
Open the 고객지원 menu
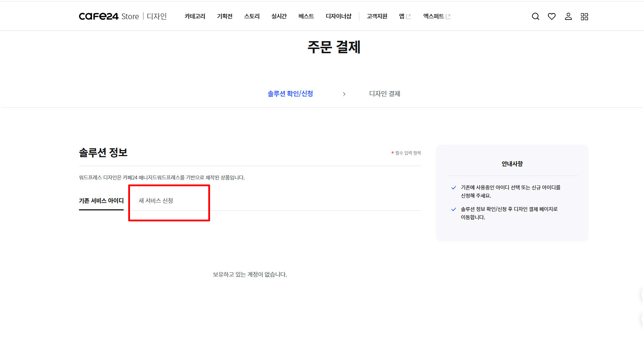point(377,16)
